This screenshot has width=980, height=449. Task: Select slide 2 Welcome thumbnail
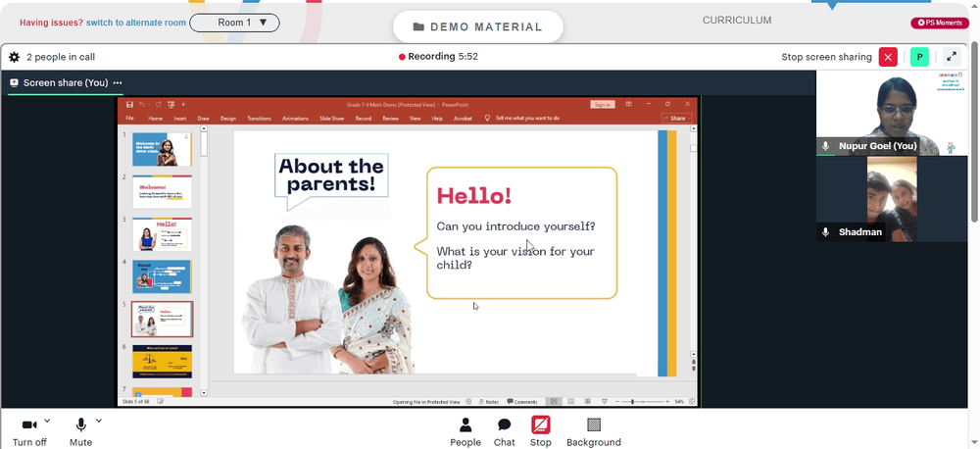click(x=162, y=191)
